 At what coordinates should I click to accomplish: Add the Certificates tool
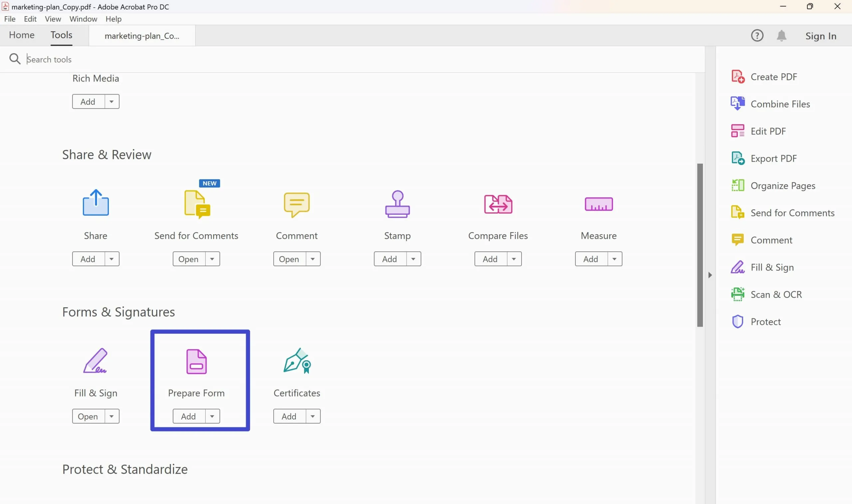click(289, 416)
